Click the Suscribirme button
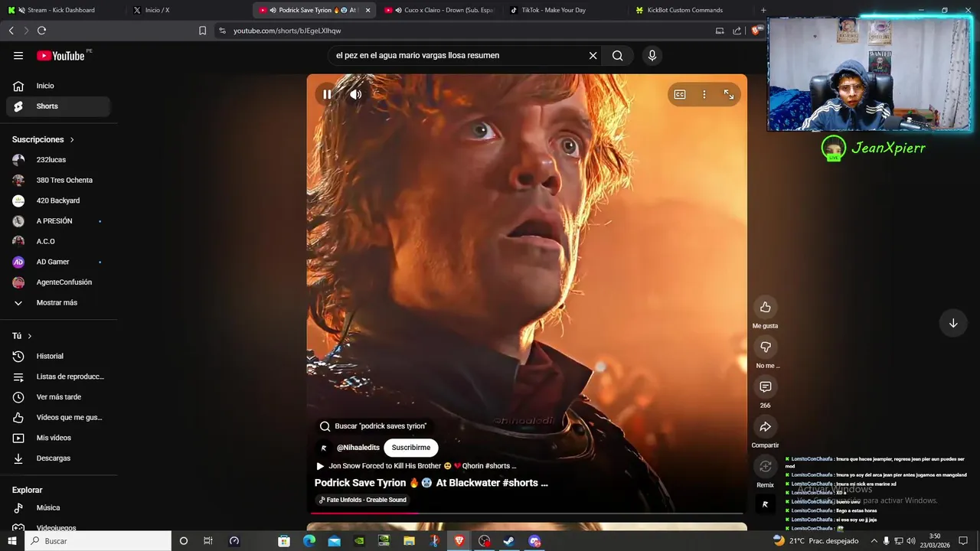Screen dimensions: 980x551 click(411, 448)
